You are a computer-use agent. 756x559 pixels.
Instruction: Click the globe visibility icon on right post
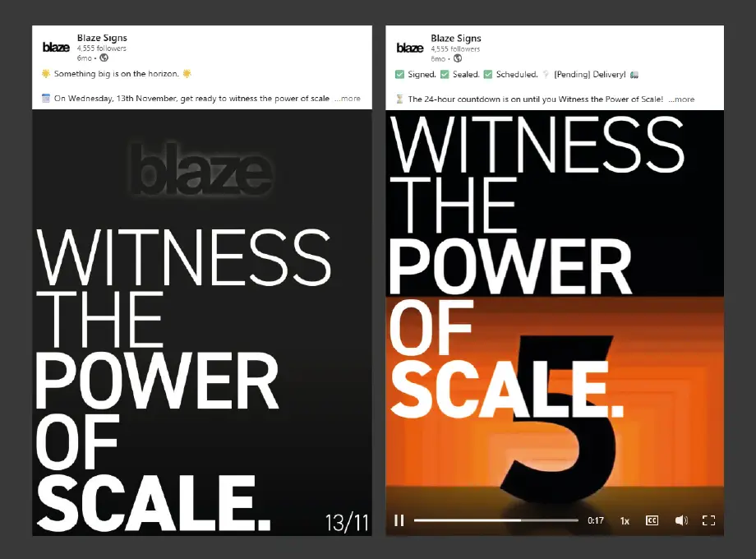(x=458, y=58)
